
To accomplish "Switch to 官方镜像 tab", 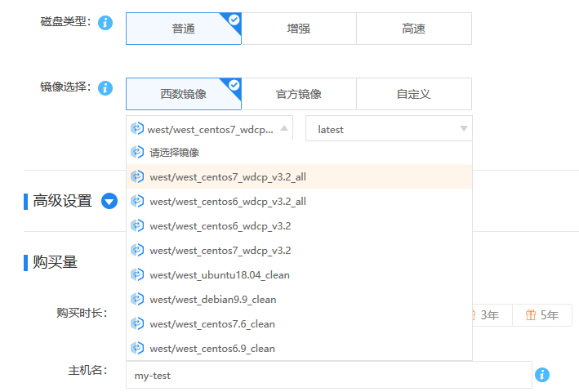I will tap(298, 94).
